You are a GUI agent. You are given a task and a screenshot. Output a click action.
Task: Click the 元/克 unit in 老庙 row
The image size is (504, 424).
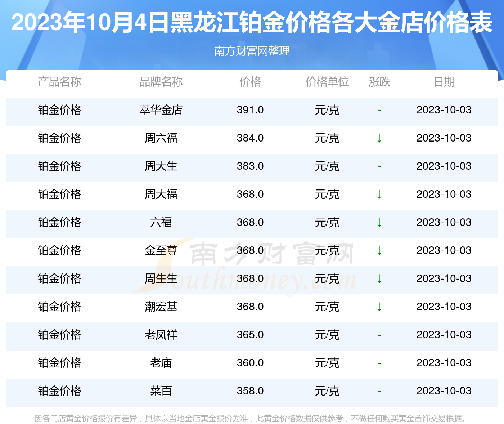coord(327,363)
